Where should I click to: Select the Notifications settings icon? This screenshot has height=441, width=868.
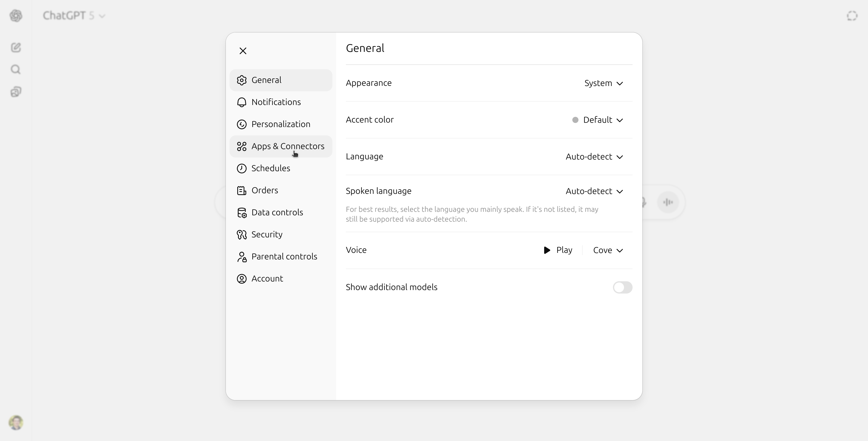[242, 102]
